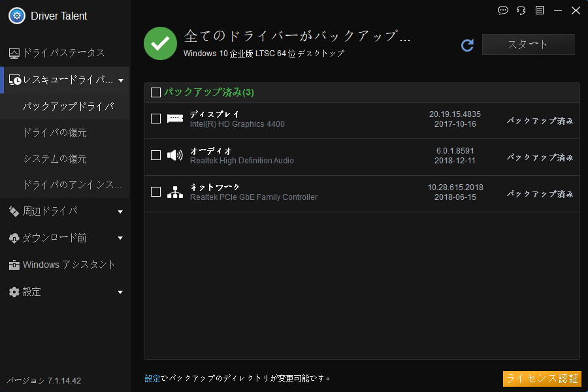Click the Realtek High Definition Audio text
This screenshot has width=588, height=392.
pyautogui.click(x=242, y=161)
